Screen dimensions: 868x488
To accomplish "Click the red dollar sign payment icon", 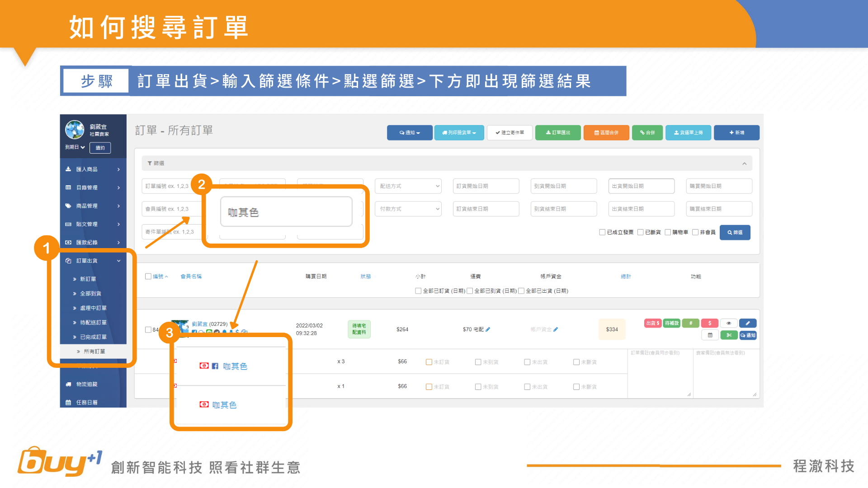I will (x=710, y=324).
